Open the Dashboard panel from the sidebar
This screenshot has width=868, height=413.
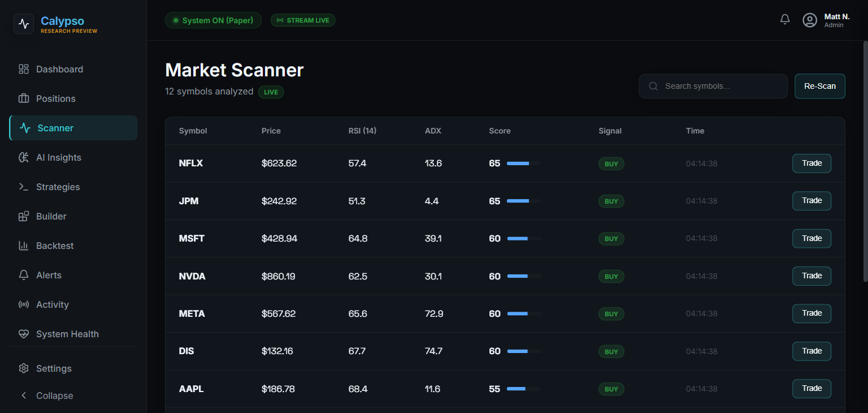[59, 69]
